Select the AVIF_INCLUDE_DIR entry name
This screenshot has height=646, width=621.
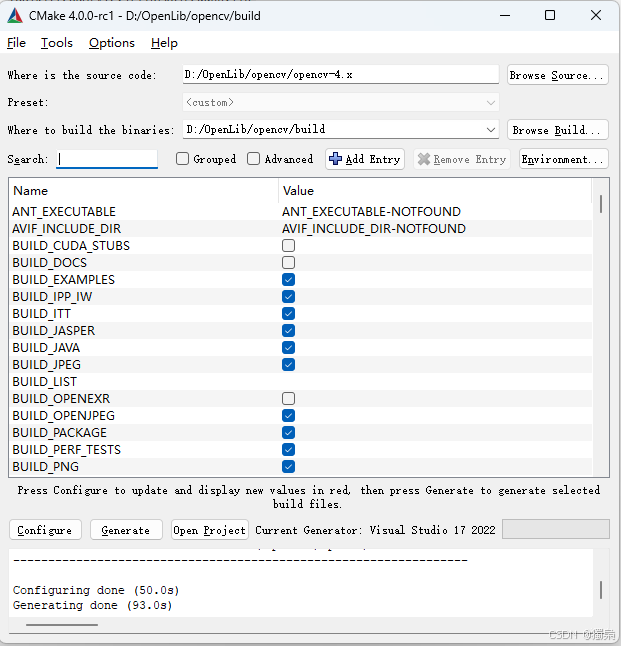coord(66,229)
